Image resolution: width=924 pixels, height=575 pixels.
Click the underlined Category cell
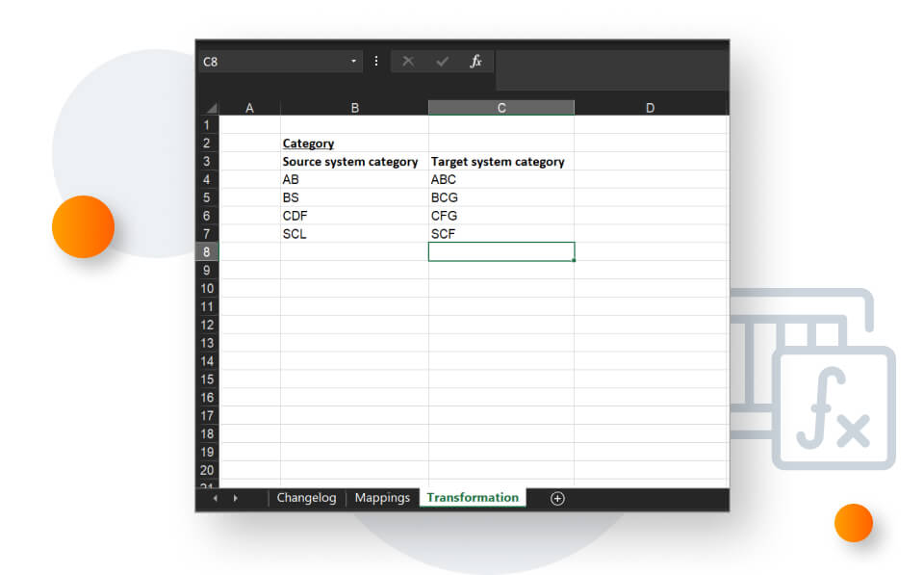point(309,144)
